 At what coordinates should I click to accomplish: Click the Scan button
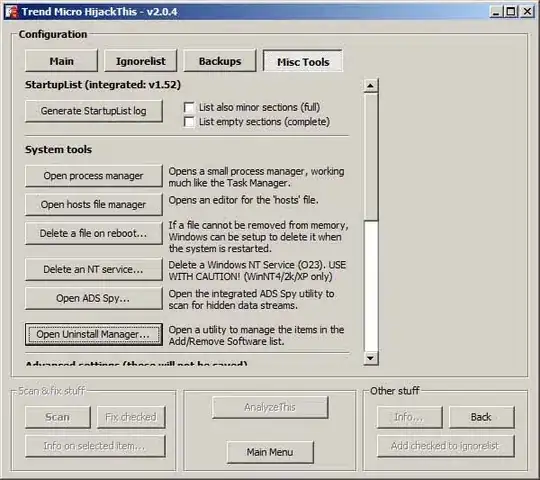point(58,417)
